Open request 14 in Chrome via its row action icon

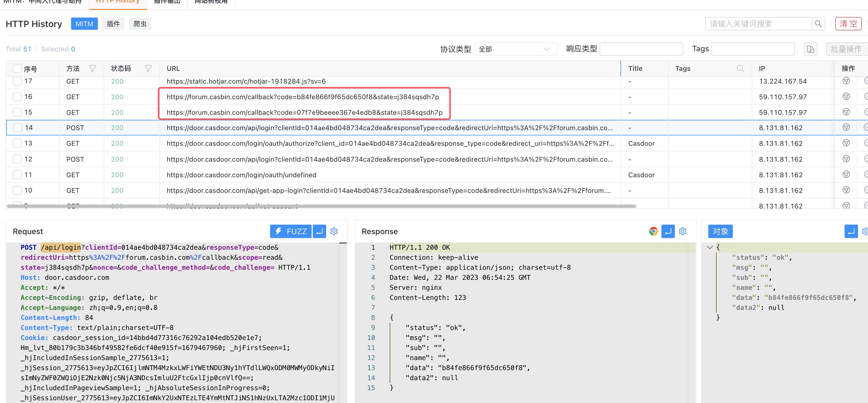846,127
